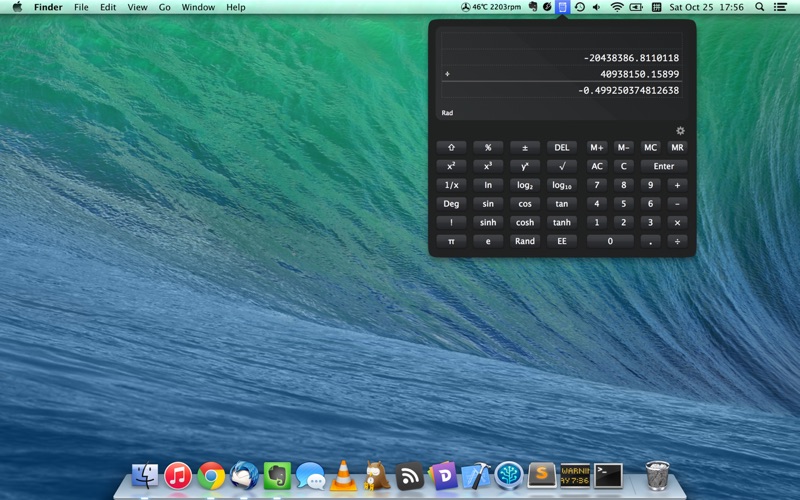Screen dimensions: 800x500
Task: Click the multiply × key
Action: click(x=677, y=222)
